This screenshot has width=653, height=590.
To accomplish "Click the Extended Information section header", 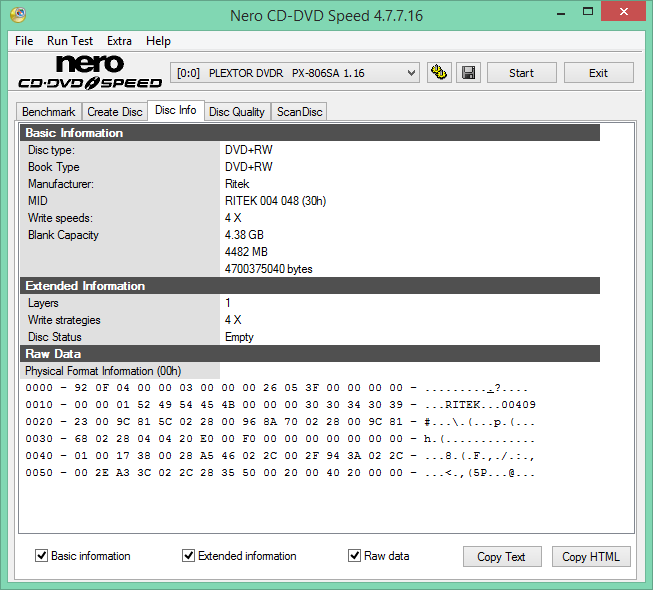I will pyautogui.click(x=310, y=286).
